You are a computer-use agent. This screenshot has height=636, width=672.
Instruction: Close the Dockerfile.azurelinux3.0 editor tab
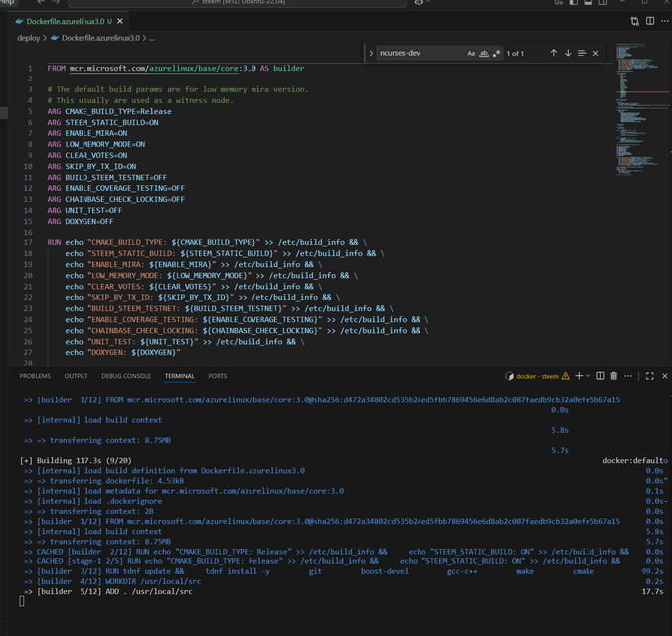120,21
